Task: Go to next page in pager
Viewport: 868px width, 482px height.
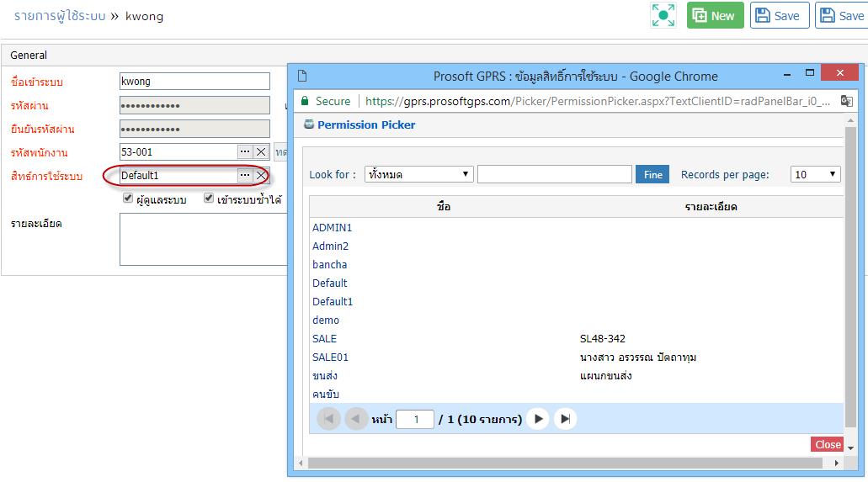Action: coord(538,419)
